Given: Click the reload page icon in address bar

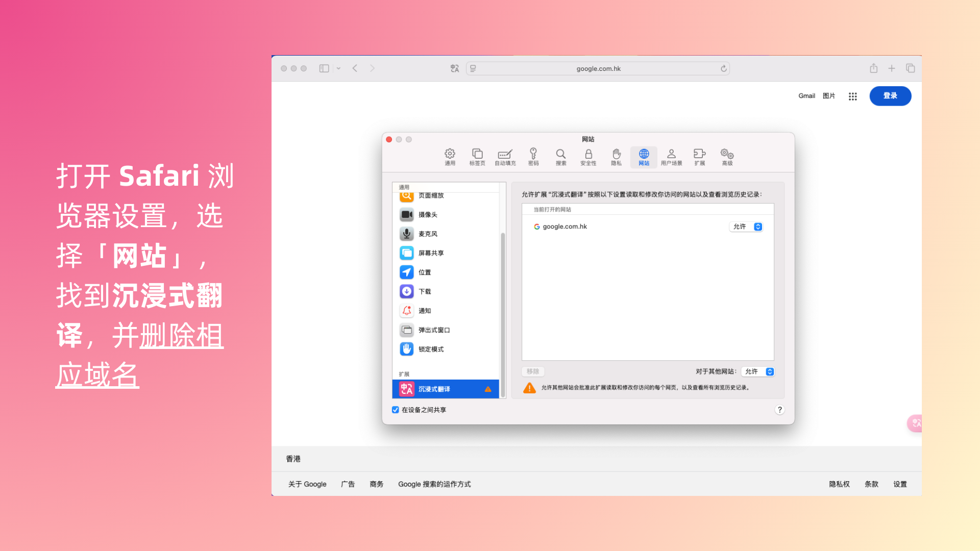Looking at the screenshot, I should point(723,68).
